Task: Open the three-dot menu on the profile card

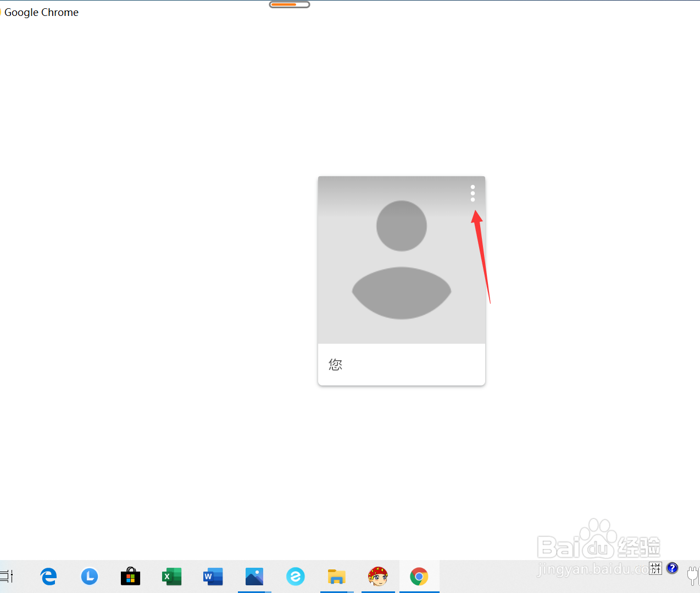Action: pyautogui.click(x=473, y=193)
